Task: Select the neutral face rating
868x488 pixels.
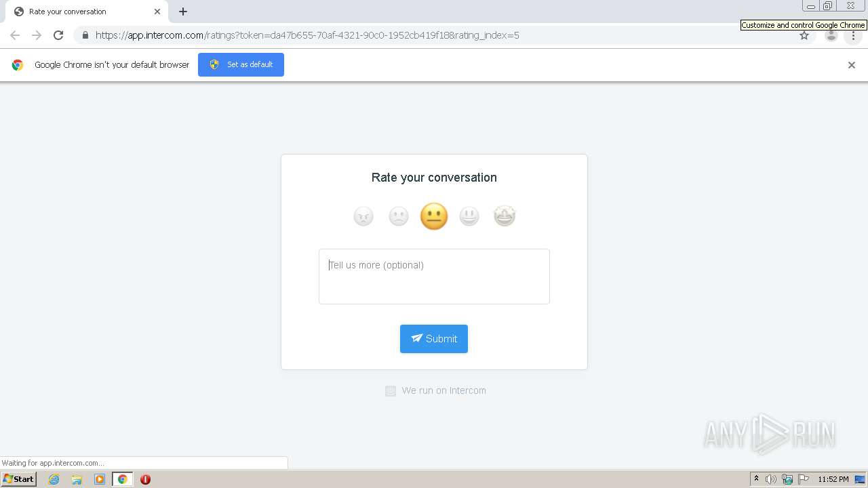Action: pos(434,216)
